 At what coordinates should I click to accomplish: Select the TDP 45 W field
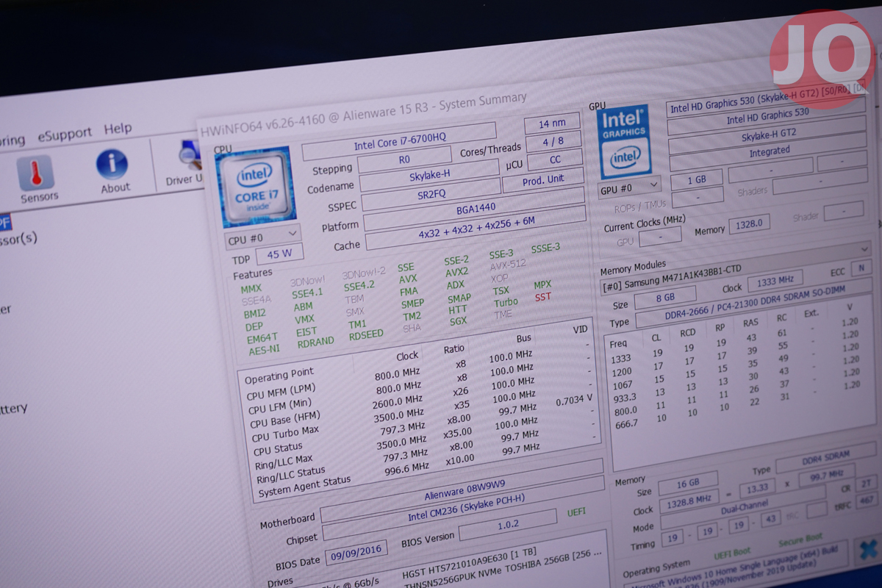pos(279,254)
